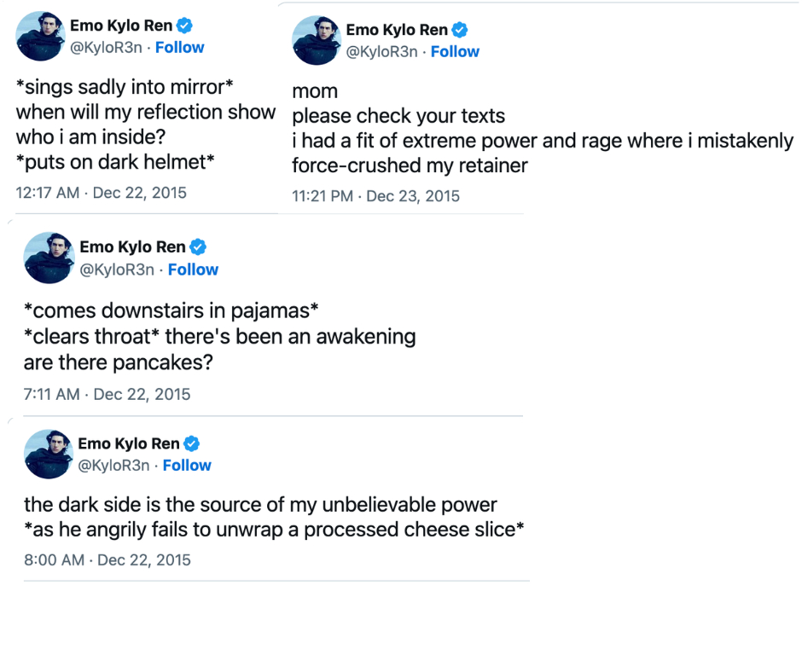Click the verified badge on the cheese slice tweet
This screenshot has height=672, width=802.
[x=193, y=443]
